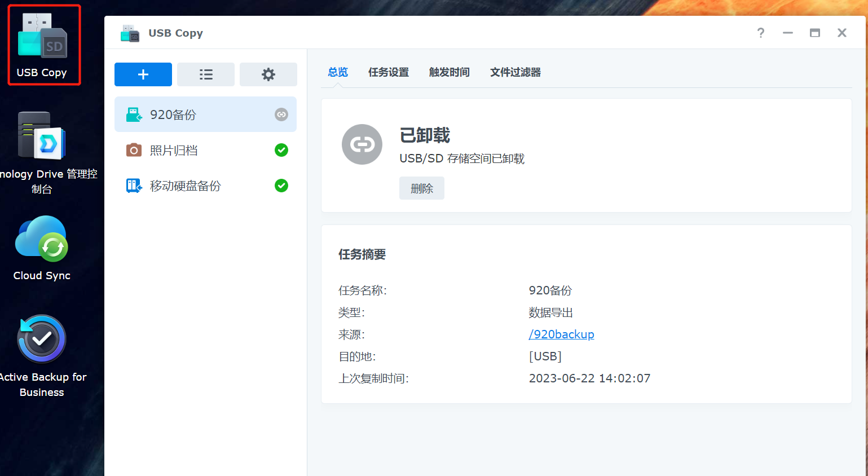Screen dimensions: 868x476
Task: Select the 照片归档 task
Action: [x=205, y=150]
